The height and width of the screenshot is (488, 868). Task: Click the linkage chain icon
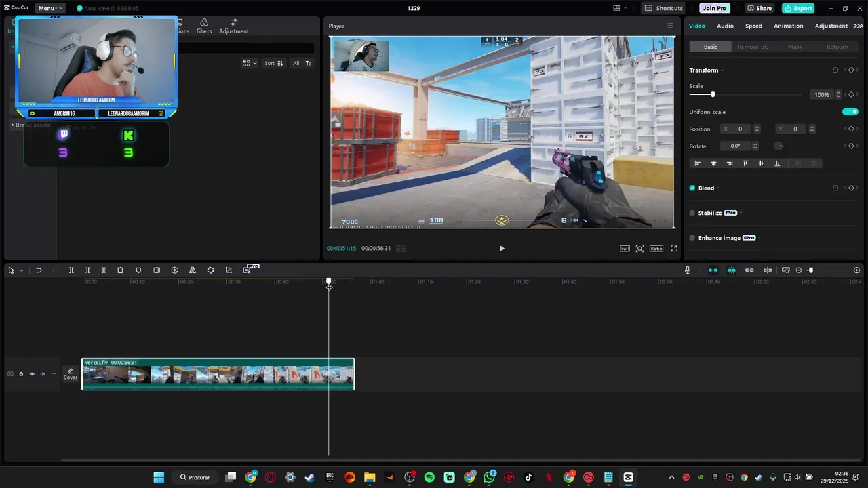click(x=749, y=270)
